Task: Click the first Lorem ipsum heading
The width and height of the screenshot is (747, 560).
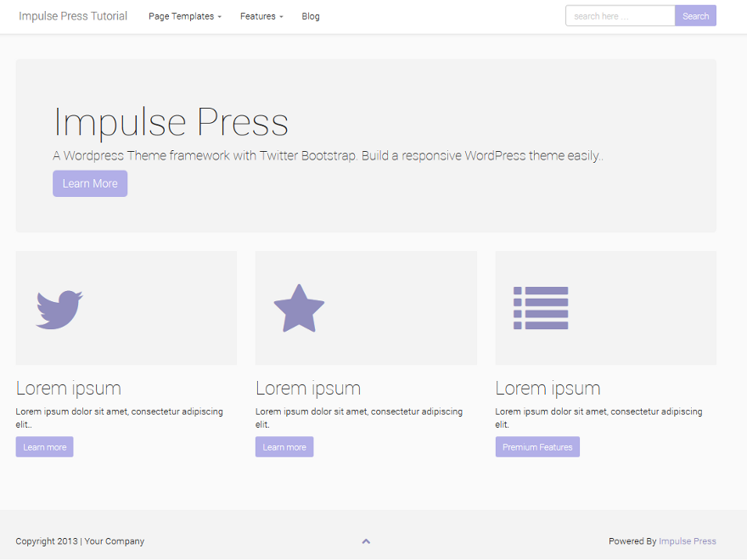Action: pos(68,388)
